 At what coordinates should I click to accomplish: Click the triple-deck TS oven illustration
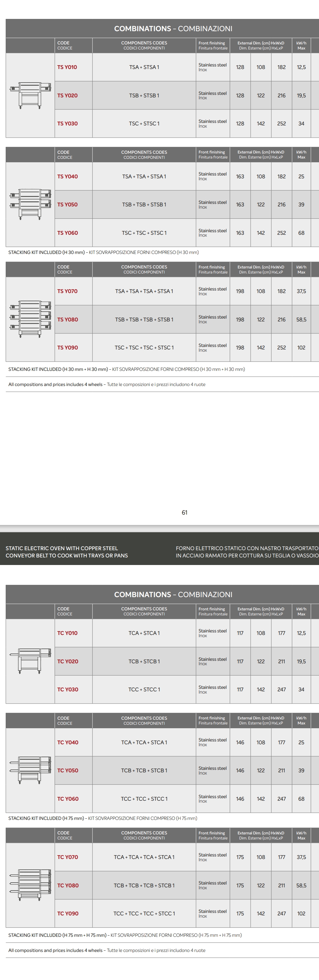click(x=30, y=319)
